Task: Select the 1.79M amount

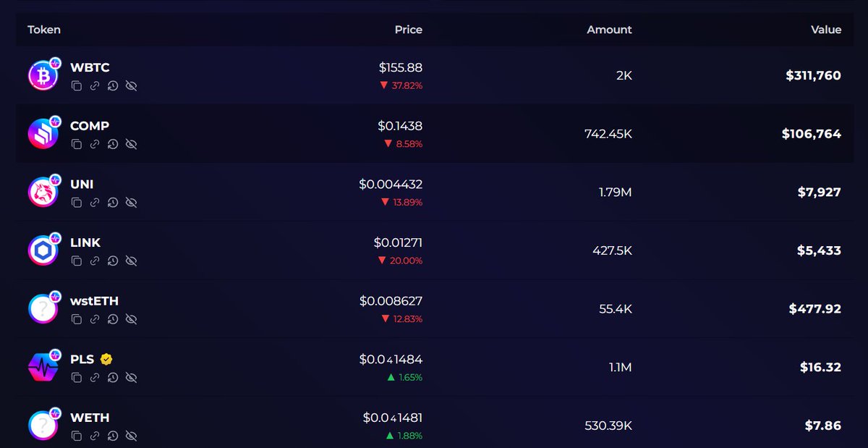Action: click(x=616, y=192)
